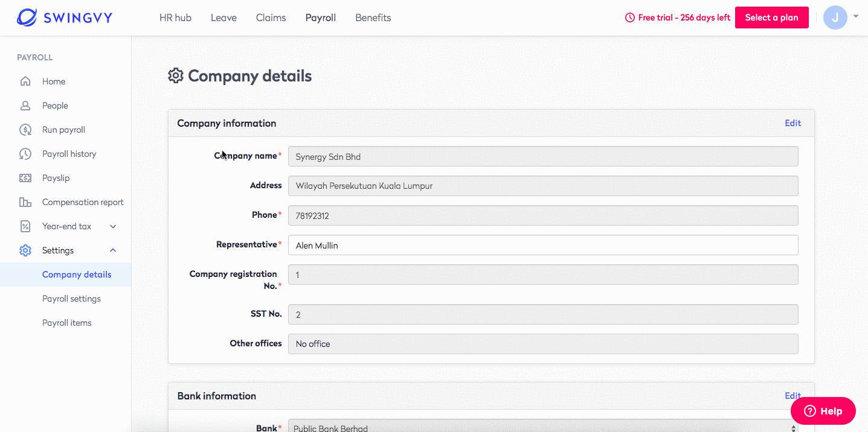The height and width of the screenshot is (432, 868).
Task: Click the PAYROLL sidebar header text
Action: [35, 58]
